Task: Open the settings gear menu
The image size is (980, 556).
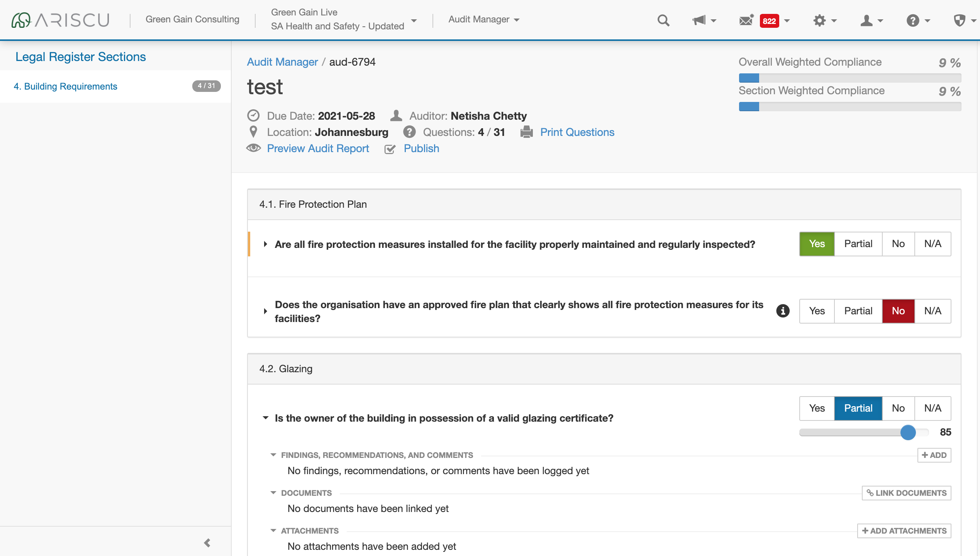Action: [x=820, y=20]
